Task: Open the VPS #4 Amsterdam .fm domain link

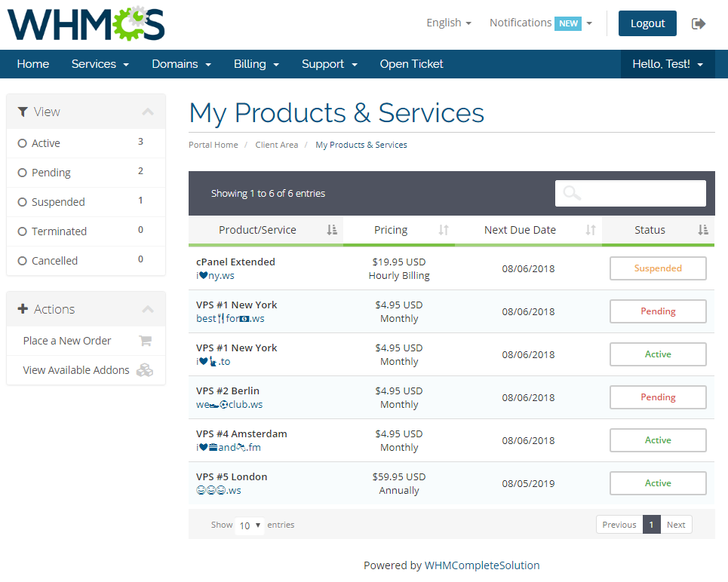Action: coord(229,447)
